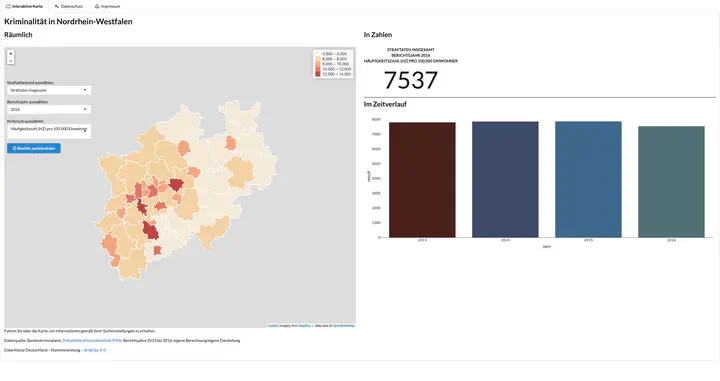Screen dimensions: 720x381
Task: Open the Polizeiliche Kriminalstatistik (PKS) link
Action: coord(92,341)
